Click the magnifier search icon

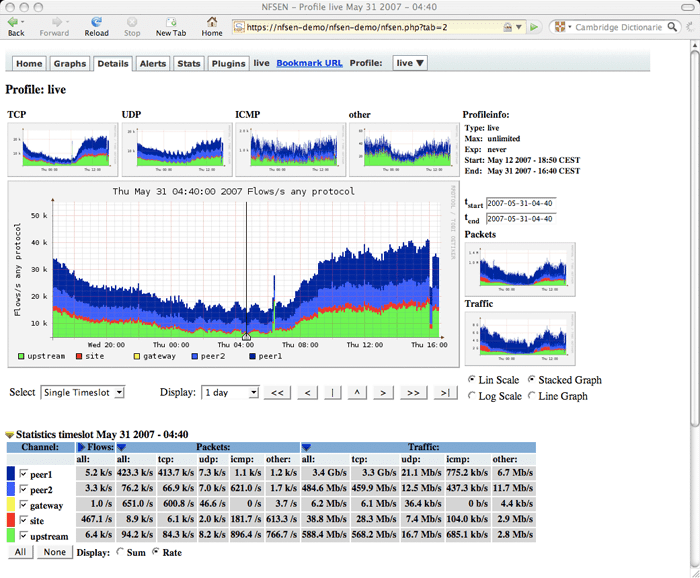tap(672, 27)
